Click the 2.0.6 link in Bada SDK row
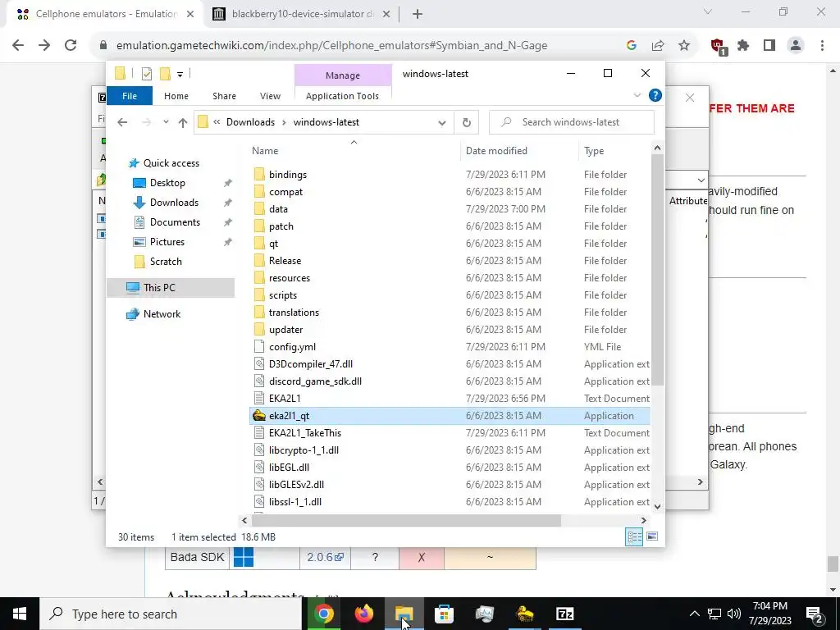 [325, 557]
